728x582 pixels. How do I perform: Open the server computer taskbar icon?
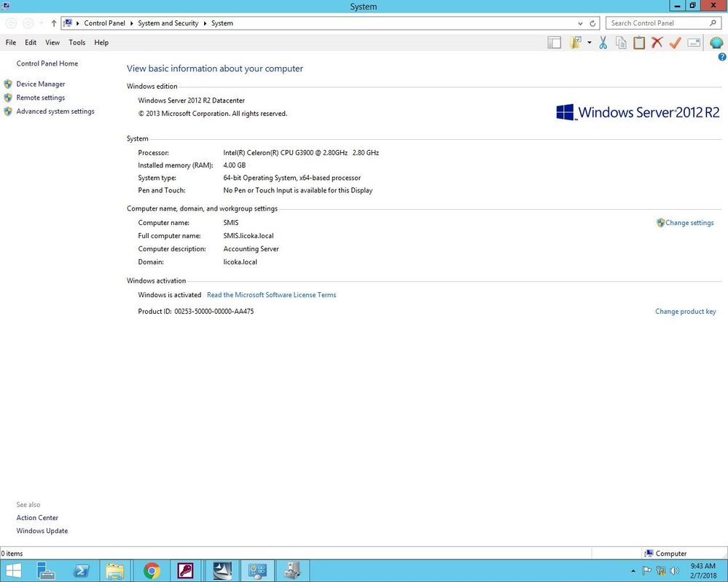(x=292, y=571)
